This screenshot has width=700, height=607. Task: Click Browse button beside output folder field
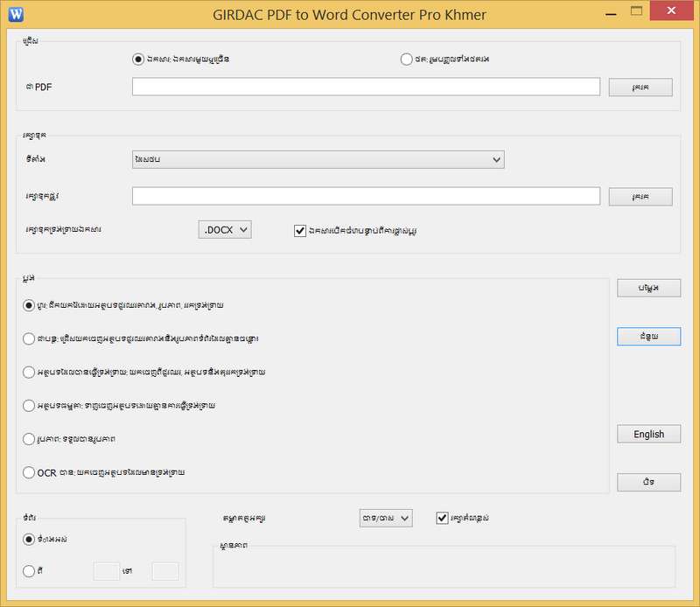click(x=640, y=197)
